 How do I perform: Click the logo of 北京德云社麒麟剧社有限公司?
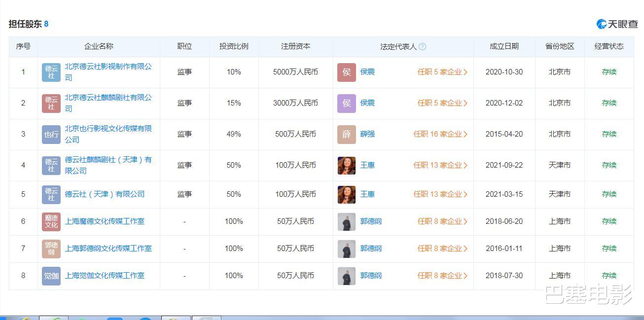(x=51, y=103)
